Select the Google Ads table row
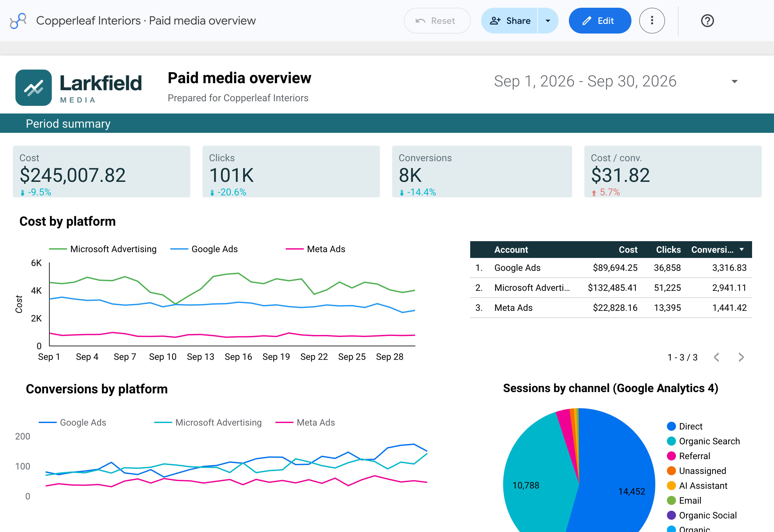 (611, 268)
